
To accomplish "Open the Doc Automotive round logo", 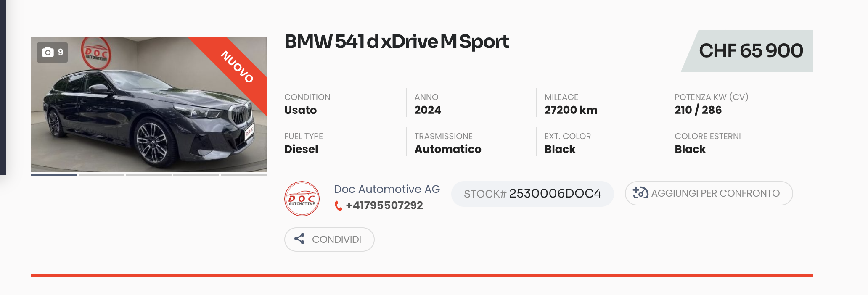I will (302, 199).
